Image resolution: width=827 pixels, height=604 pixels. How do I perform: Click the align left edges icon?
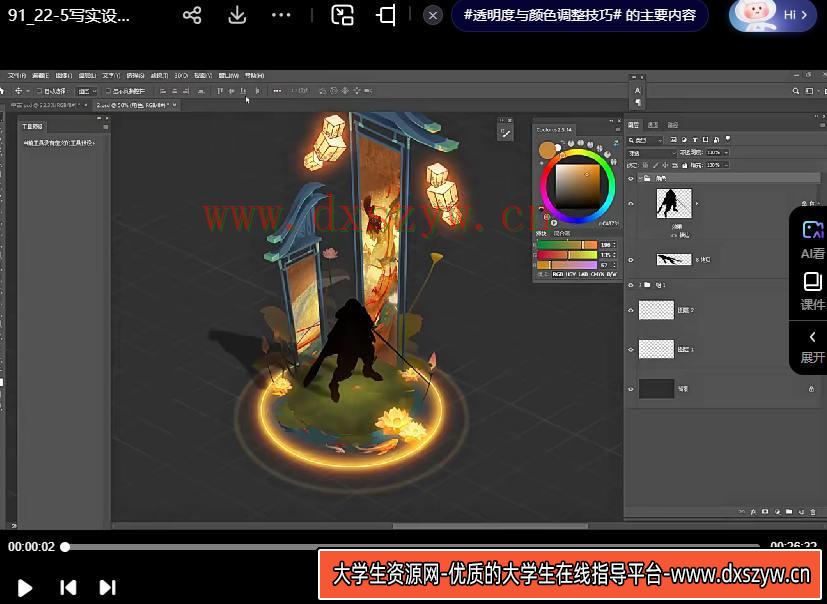[163, 91]
